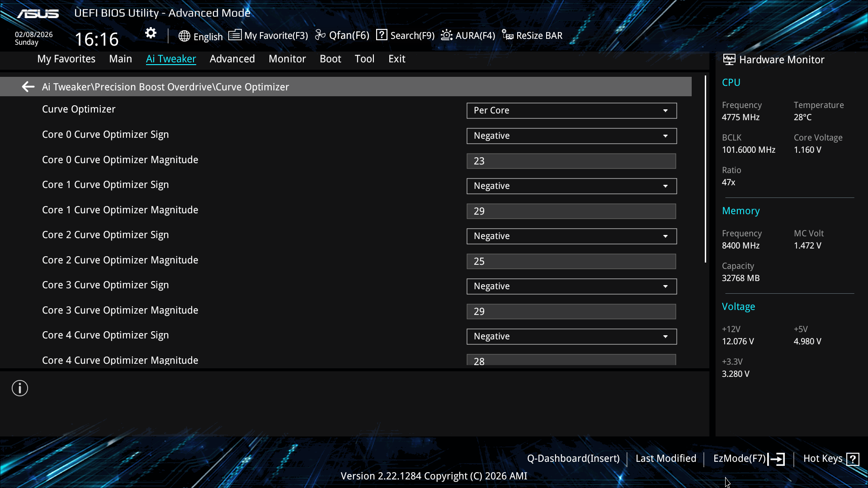Switch to EzMode via arrow icon
Viewport: 868px width, 488px height.
pyautogui.click(x=777, y=459)
